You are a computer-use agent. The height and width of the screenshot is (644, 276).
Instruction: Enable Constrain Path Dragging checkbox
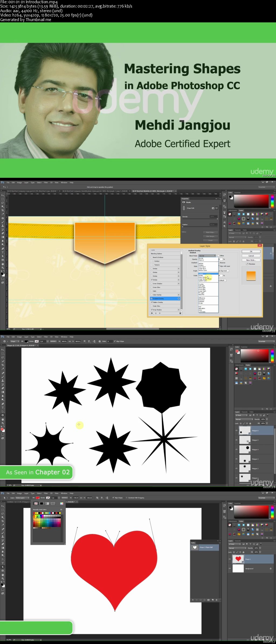coord(126,498)
